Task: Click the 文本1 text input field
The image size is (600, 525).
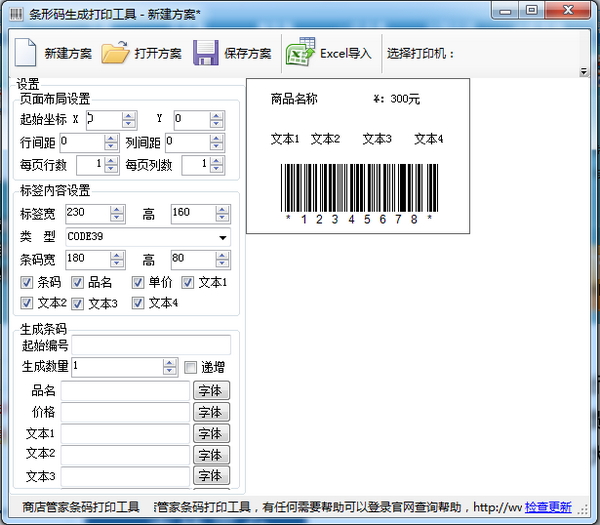Action: click(125, 434)
